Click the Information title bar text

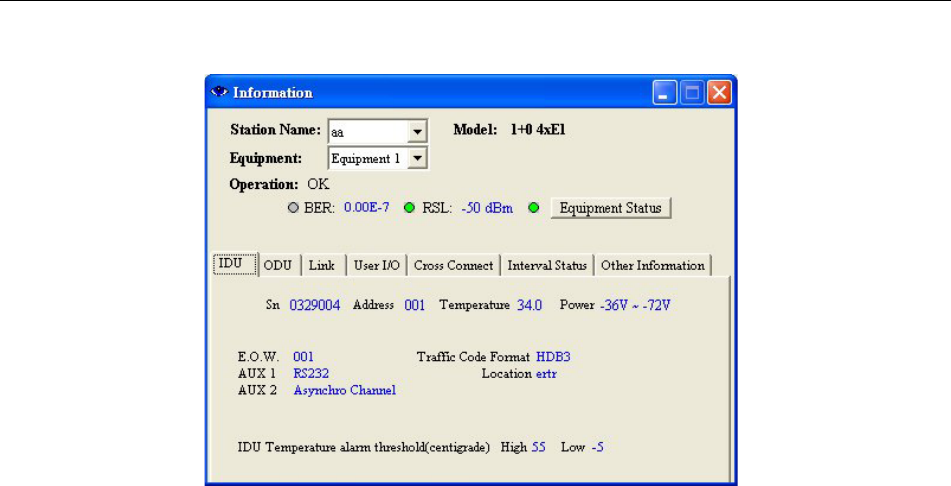point(273,93)
